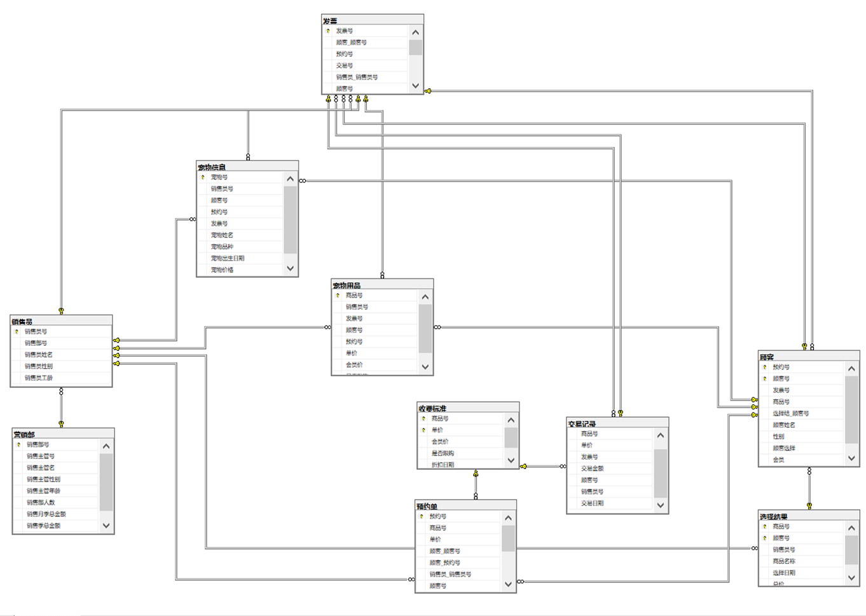
Task: Select 交易金额 row in 交易记录
Action: [x=610, y=469]
